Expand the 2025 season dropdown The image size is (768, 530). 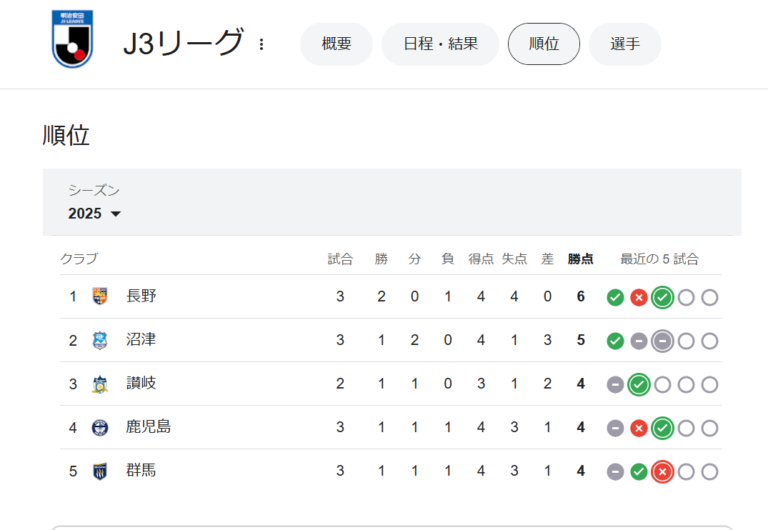pos(95,214)
